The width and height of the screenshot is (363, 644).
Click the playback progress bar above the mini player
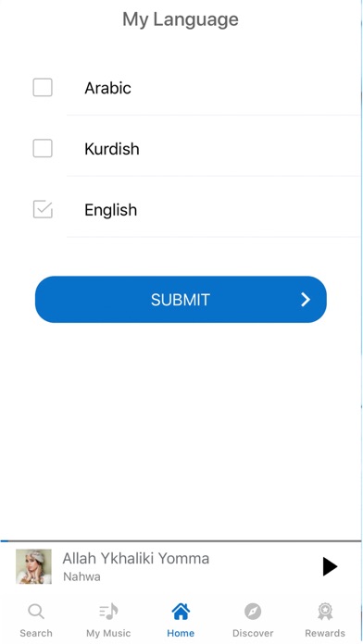(181, 541)
